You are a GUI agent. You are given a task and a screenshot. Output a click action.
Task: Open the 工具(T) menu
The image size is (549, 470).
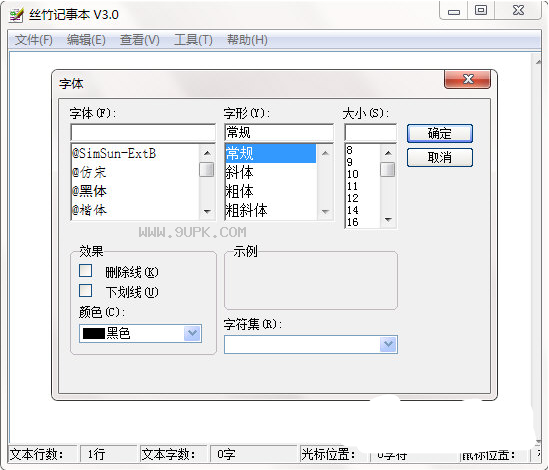point(193,40)
